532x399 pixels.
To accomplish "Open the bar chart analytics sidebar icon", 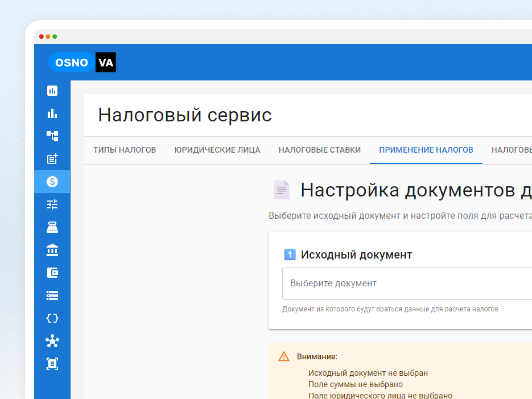I will click(52, 113).
